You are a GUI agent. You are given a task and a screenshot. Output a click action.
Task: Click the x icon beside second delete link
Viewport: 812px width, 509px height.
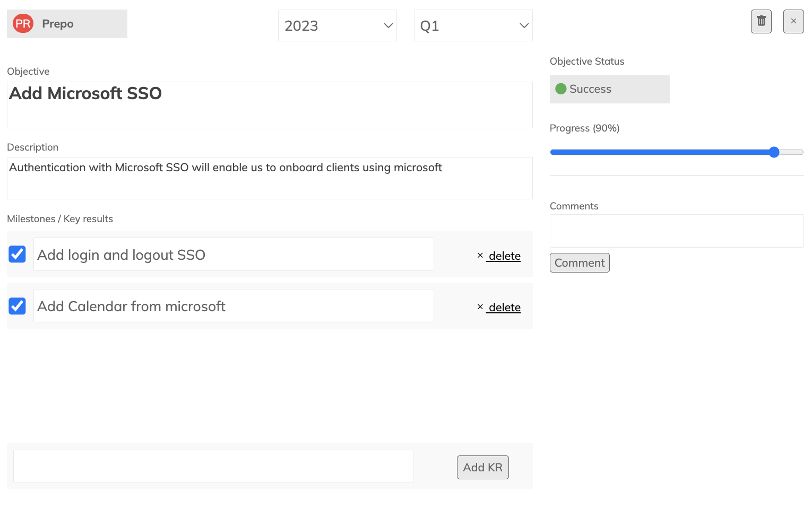[x=480, y=307]
